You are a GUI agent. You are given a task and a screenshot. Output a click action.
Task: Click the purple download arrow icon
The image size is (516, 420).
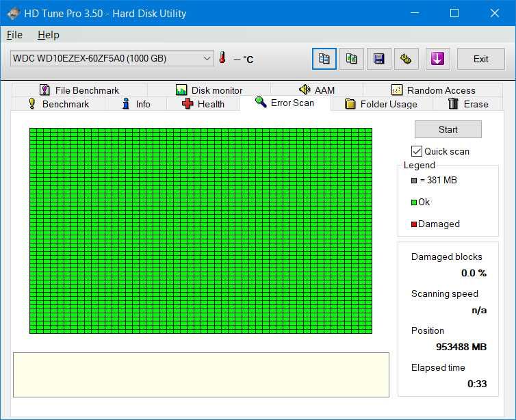[x=437, y=59]
